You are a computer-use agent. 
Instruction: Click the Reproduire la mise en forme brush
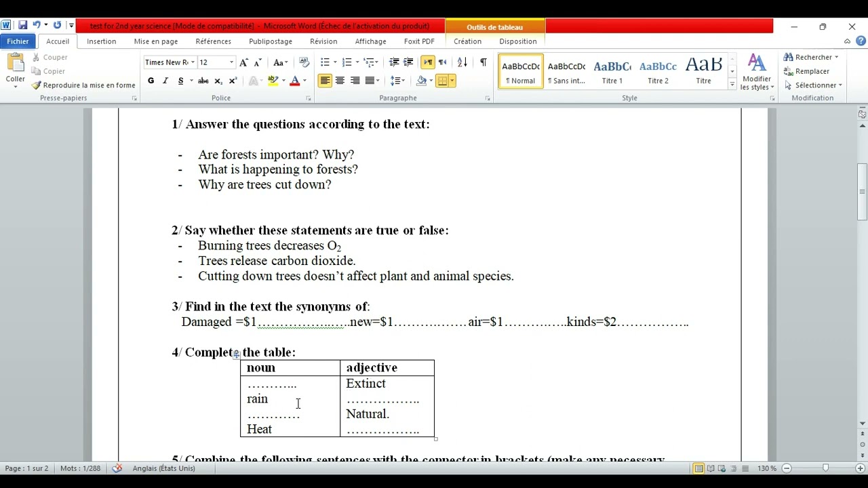click(37, 85)
